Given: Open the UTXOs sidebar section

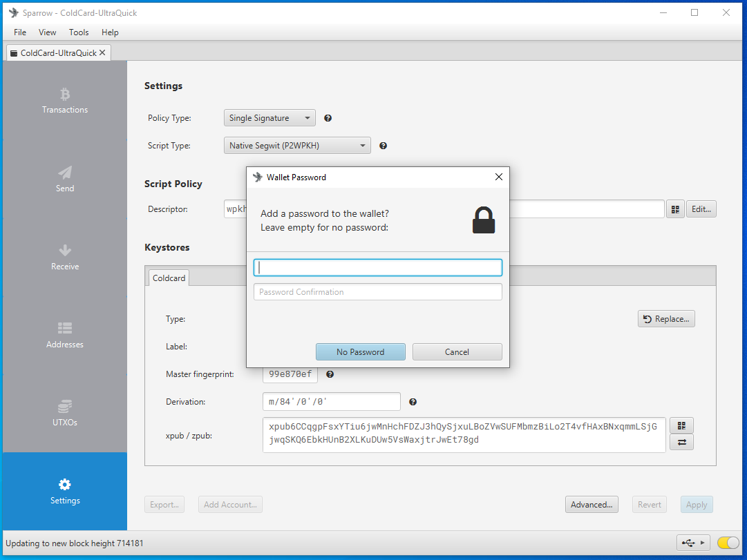Looking at the screenshot, I should 65,414.
